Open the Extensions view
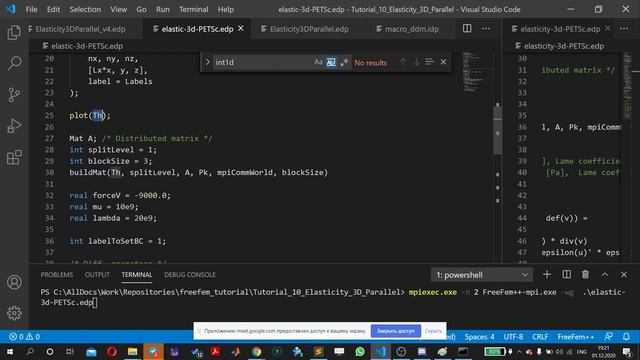The width and height of the screenshot is (640, 360). (14, 157)
